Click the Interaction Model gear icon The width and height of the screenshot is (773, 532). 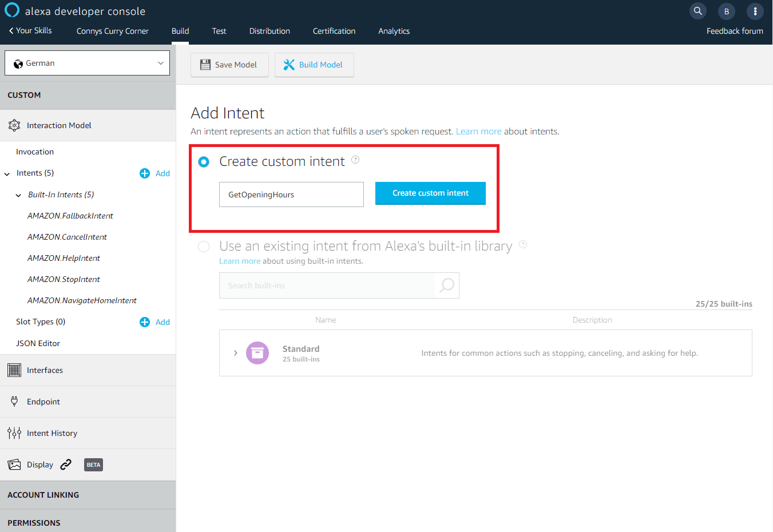coord(14,125)
